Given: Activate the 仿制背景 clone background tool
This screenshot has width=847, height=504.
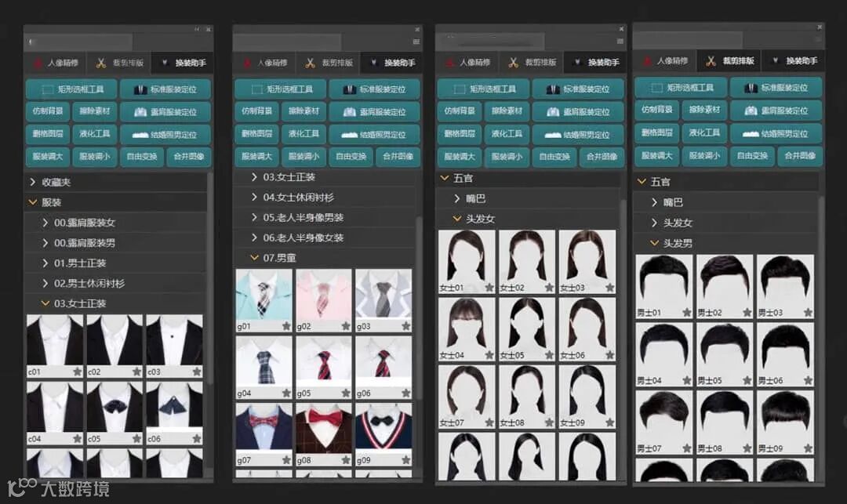Looking at the screenshot, I should point(49,111).
